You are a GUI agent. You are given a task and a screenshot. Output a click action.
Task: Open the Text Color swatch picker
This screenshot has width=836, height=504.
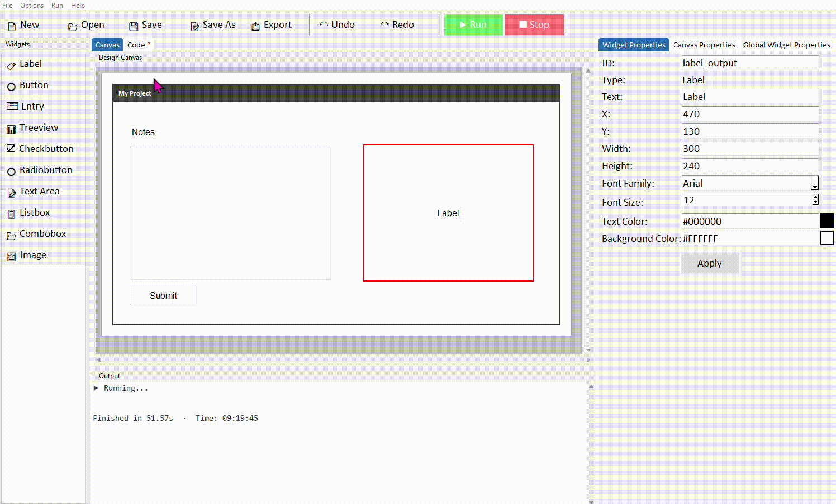click(827, 221)
